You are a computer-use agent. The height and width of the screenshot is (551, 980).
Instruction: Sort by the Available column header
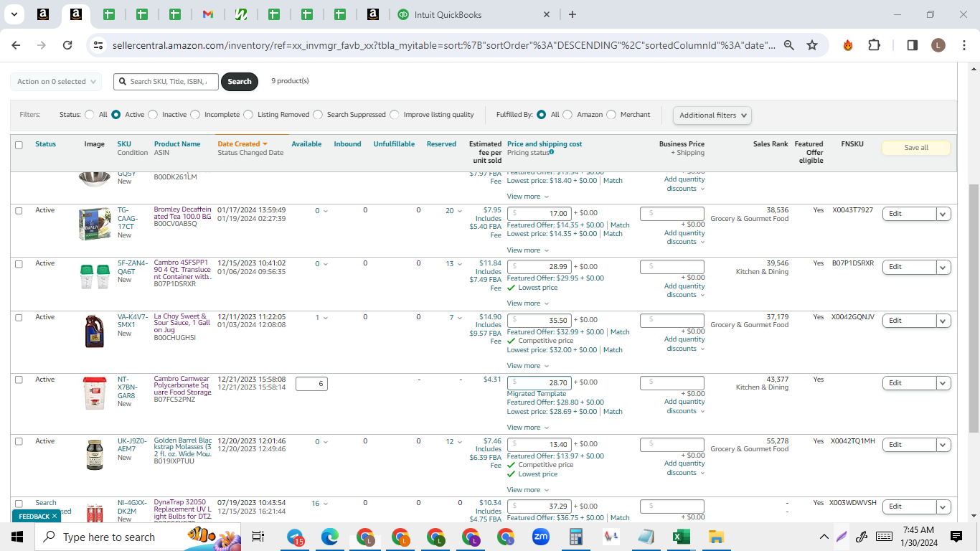click(x=306, y=144)
